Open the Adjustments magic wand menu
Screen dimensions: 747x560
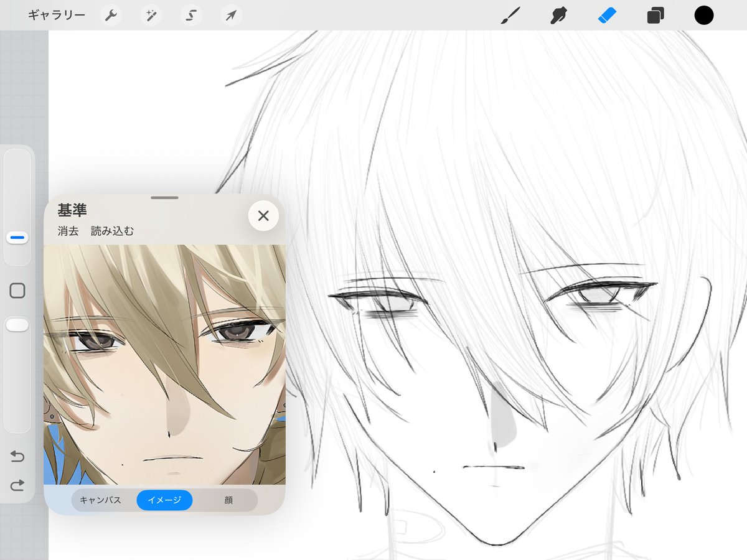pos(151,16)
